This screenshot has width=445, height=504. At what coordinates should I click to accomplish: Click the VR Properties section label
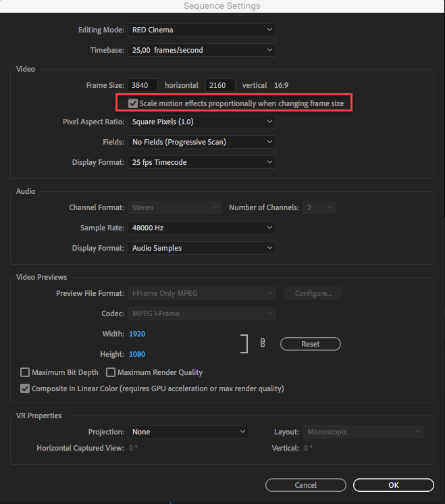click(38, 415)
